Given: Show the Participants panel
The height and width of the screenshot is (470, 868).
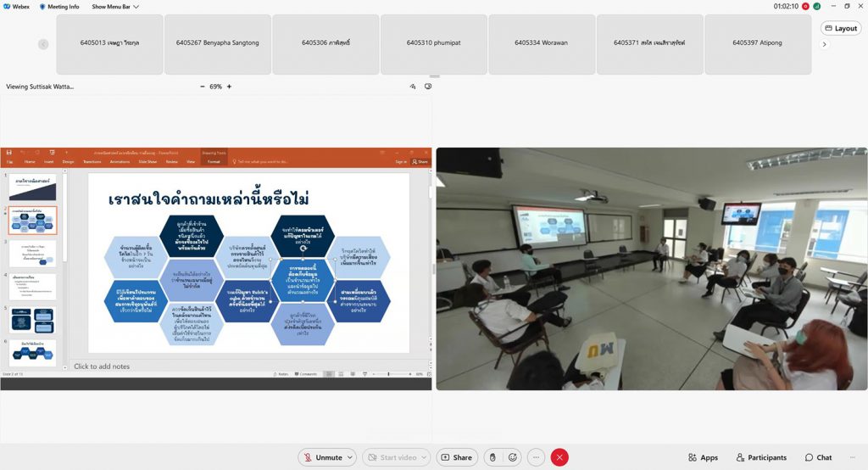Looking at the screenshot, I should click(x=760, y=457).
